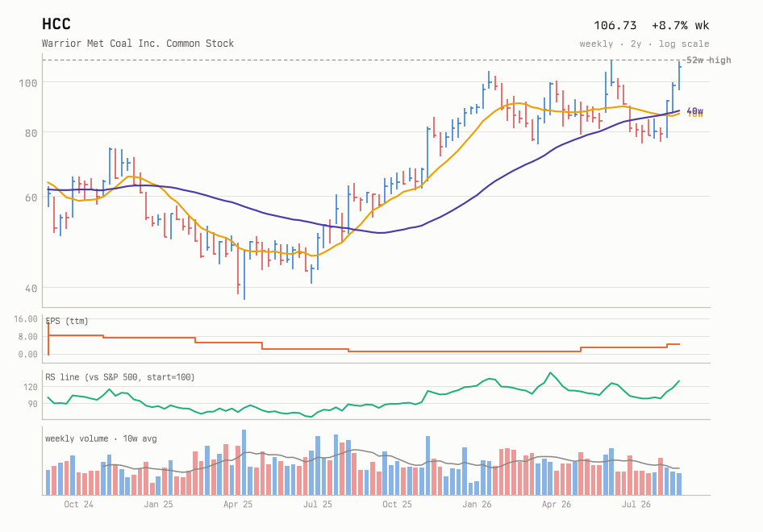Click the Jul 25 date axis label
The height and width of the screenshot is (532, 763).
(x=317, y=505)
